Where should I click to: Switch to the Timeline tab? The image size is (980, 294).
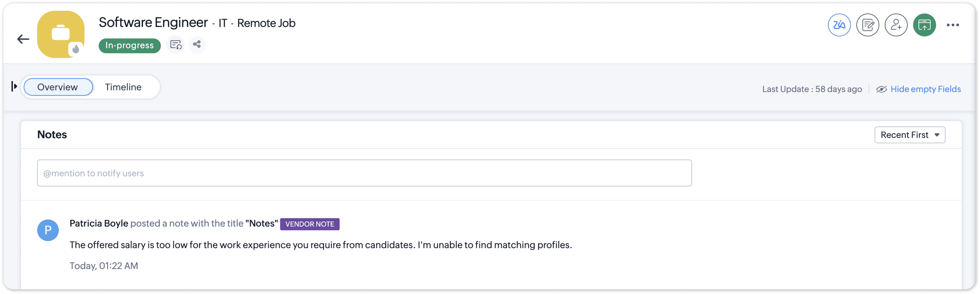pos(123,87)
